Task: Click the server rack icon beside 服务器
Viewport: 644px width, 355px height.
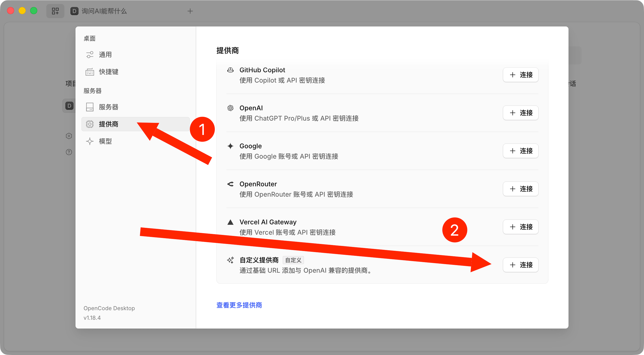Action: pyautogui.click(x=90, y=107)
